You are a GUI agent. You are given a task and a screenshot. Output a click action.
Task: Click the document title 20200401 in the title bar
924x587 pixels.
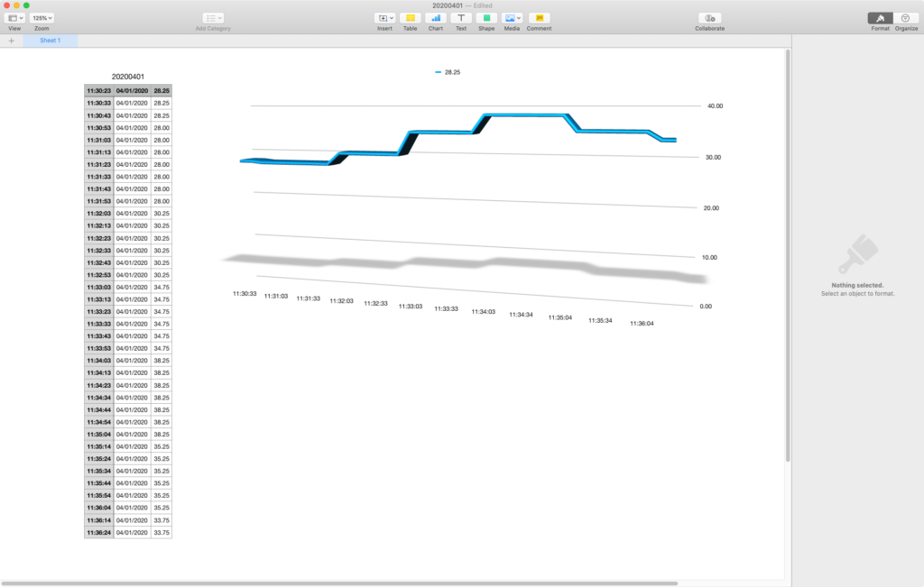coord(448,5)
